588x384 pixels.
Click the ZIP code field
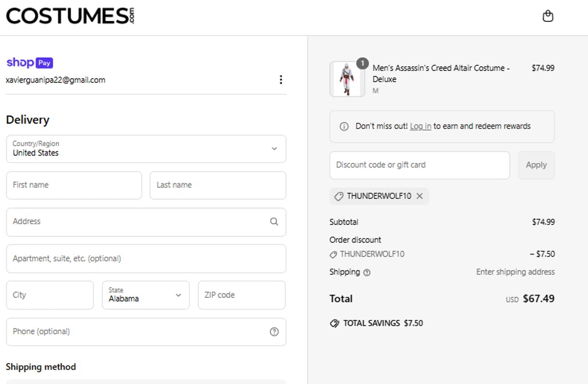pyautogui.click(x=242, y=295)
